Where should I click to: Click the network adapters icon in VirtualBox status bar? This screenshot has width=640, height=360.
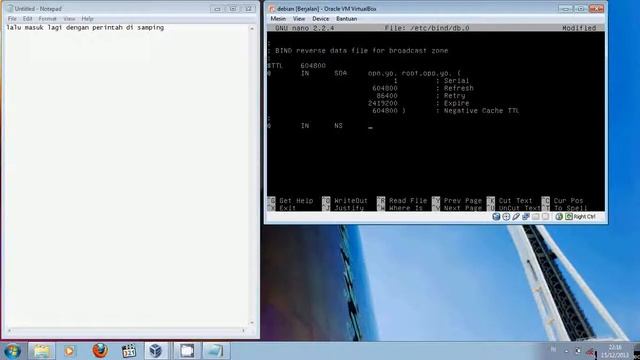526,217
